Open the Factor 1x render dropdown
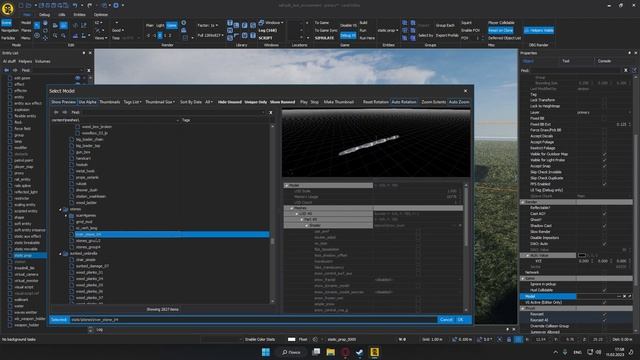This screenshot has width=640, height=360. point(208,25)
